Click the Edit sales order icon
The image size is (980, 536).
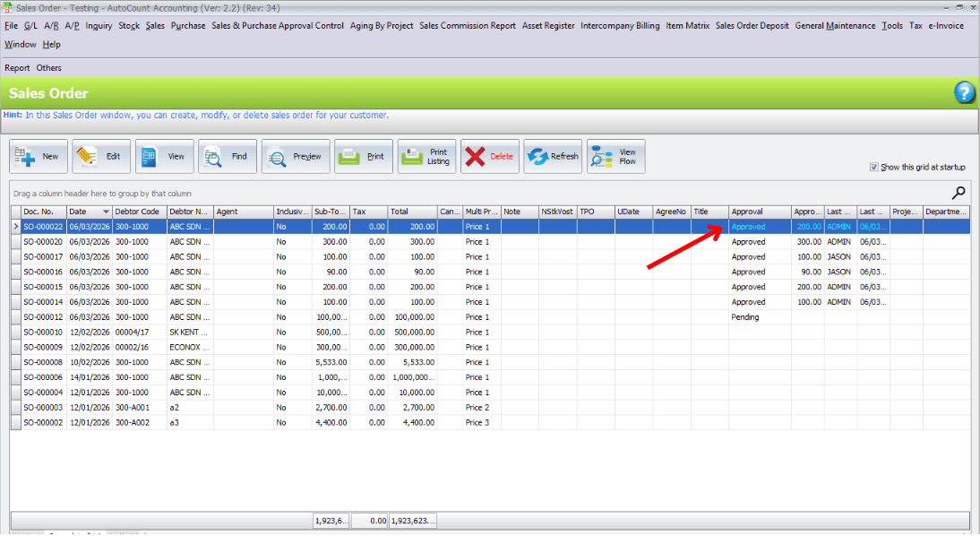tap(87, 157)
